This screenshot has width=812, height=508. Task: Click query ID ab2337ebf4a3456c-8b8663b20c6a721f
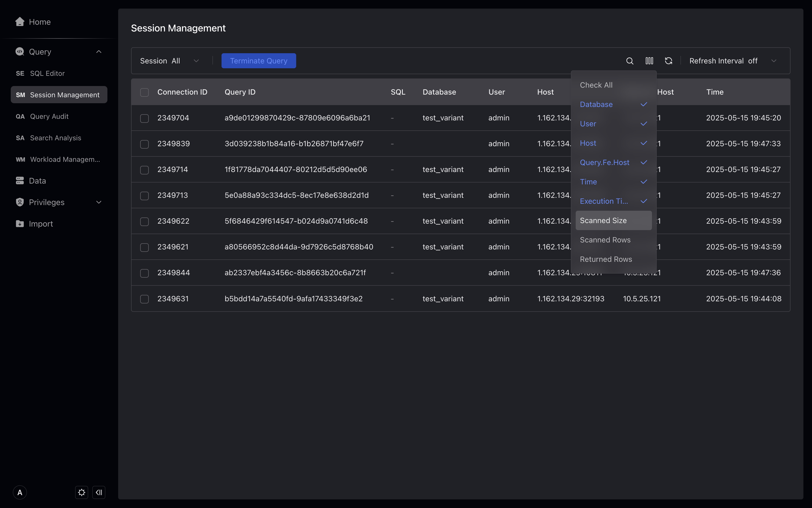[295, 273]
